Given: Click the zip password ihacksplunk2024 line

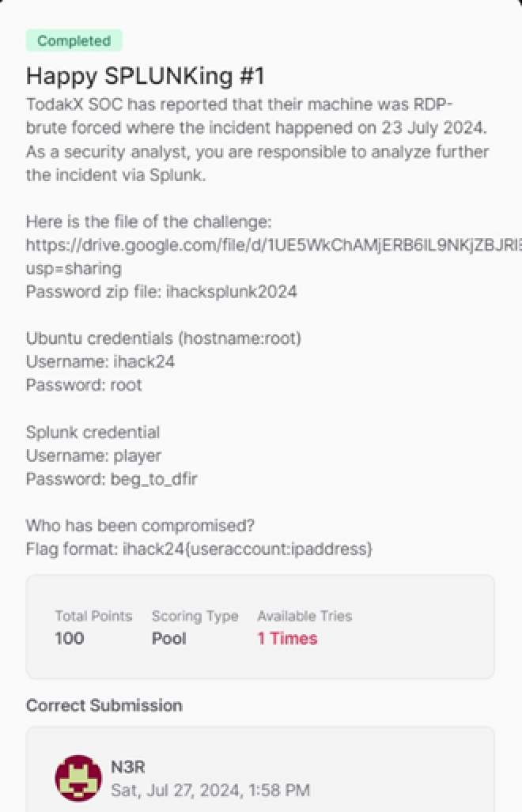Looking at the screenshot, I should [161, 292].
